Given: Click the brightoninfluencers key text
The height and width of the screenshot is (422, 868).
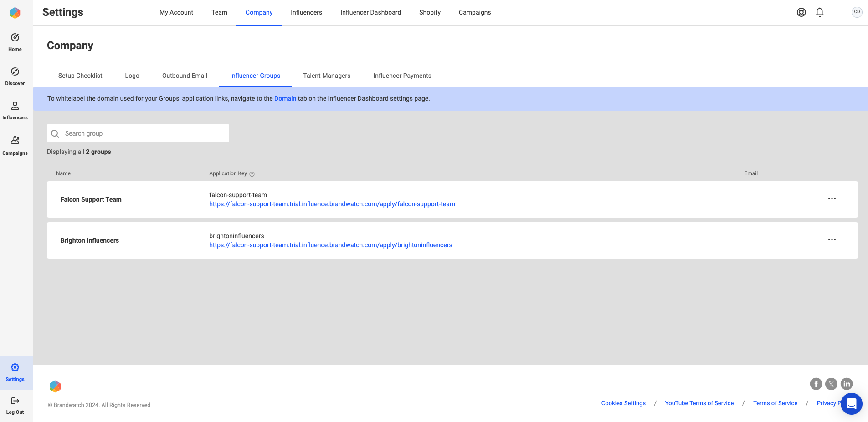Looking at the screenshot, I should pos(236,236).
